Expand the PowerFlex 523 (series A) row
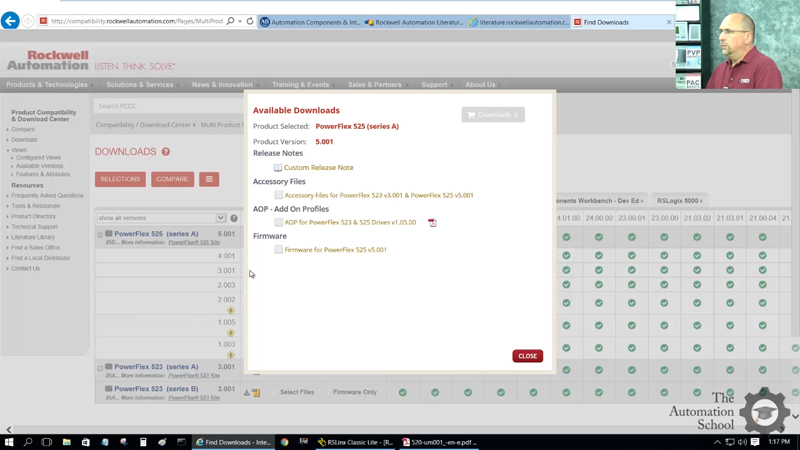The image size is (800, 450). pyautogui.click(x=101, y=367)
